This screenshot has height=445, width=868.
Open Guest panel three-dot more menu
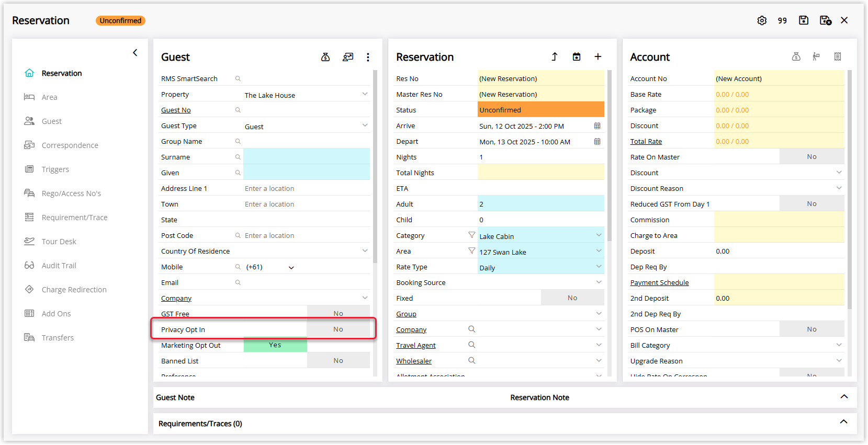368,57
